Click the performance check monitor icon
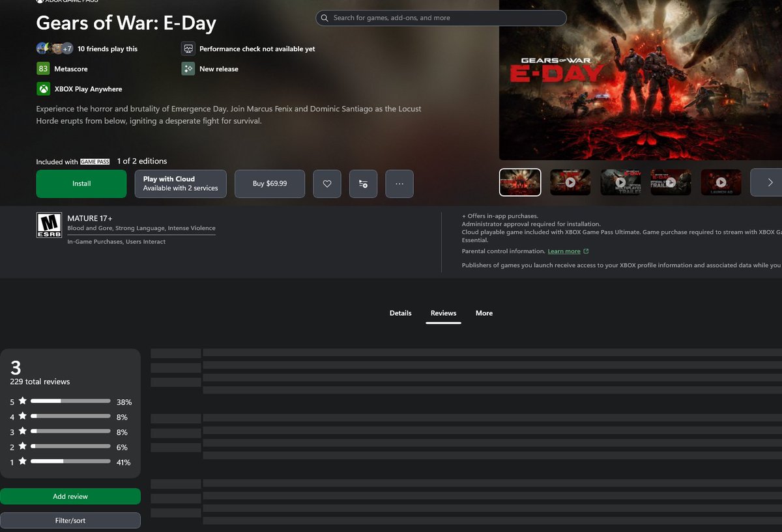The height and width of the screenshot is (532, 782). 188,49
